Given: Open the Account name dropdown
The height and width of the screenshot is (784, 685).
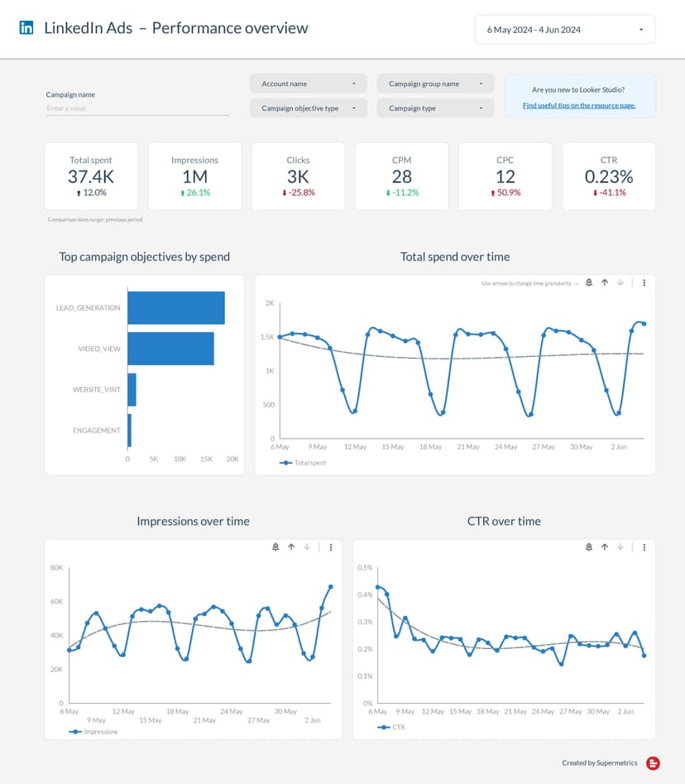Looking at the screenshot, I should (x=308, y=83).
